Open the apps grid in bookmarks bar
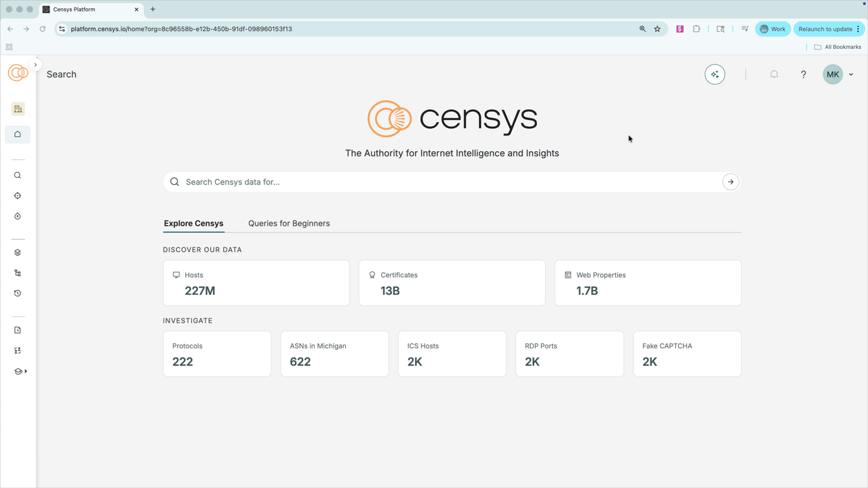This screenshot has width=868, height=488. pyautogui.click(x=9, y=47)
